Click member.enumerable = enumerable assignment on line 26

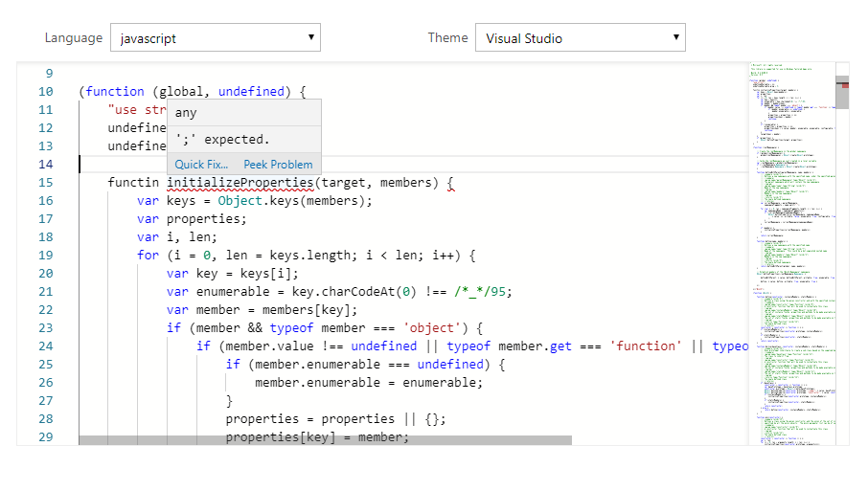(368, 383)
